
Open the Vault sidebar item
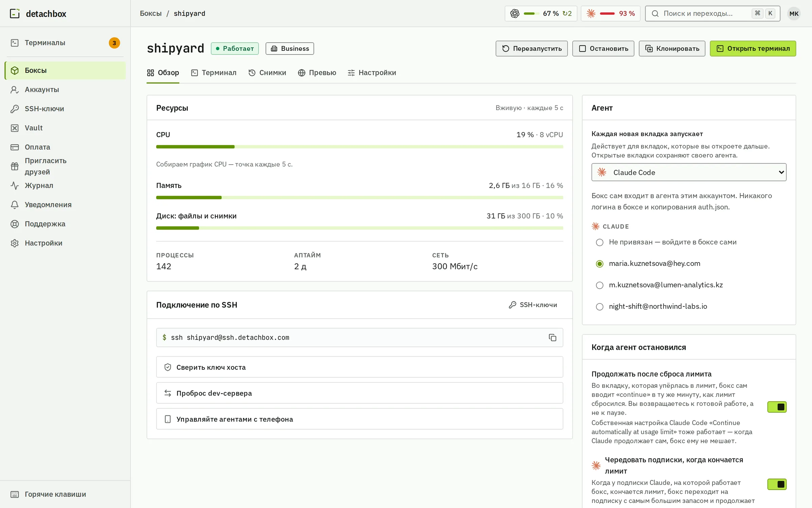(x=65, y=128)
